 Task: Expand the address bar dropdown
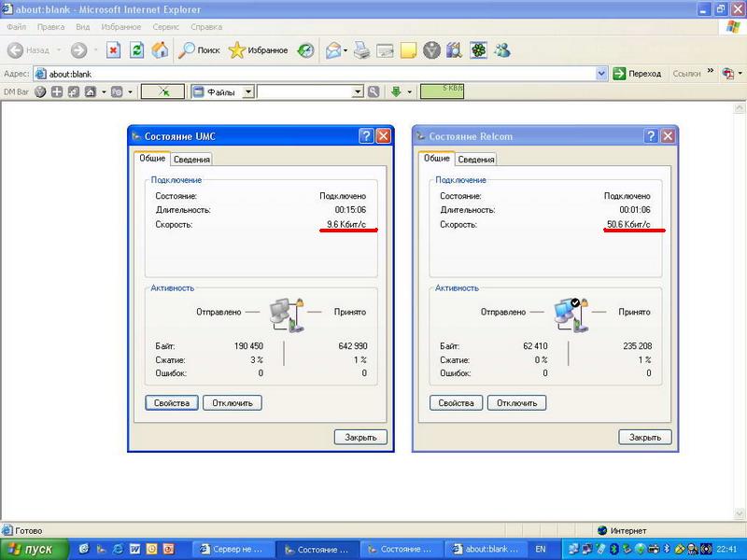click(x=600, y=74)
